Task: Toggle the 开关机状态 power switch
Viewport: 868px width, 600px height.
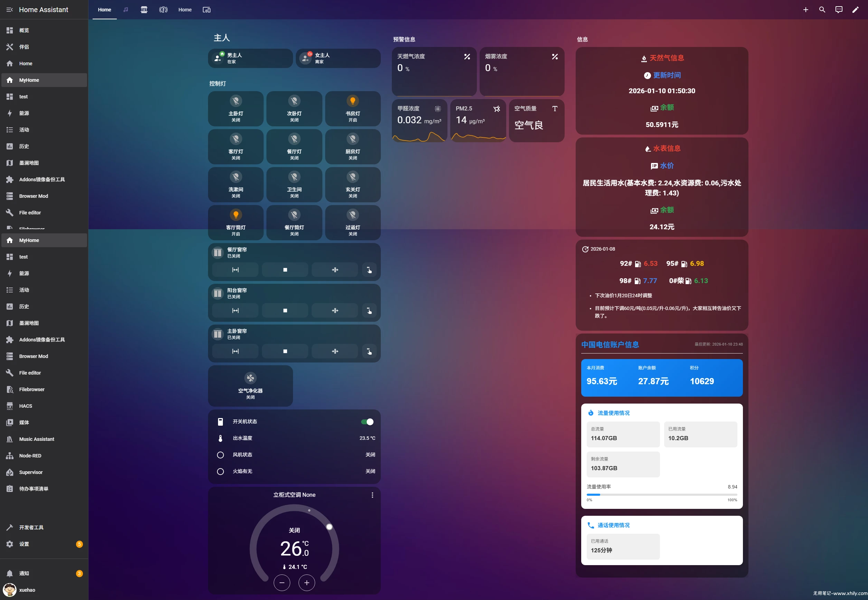Action: (367, 422)
